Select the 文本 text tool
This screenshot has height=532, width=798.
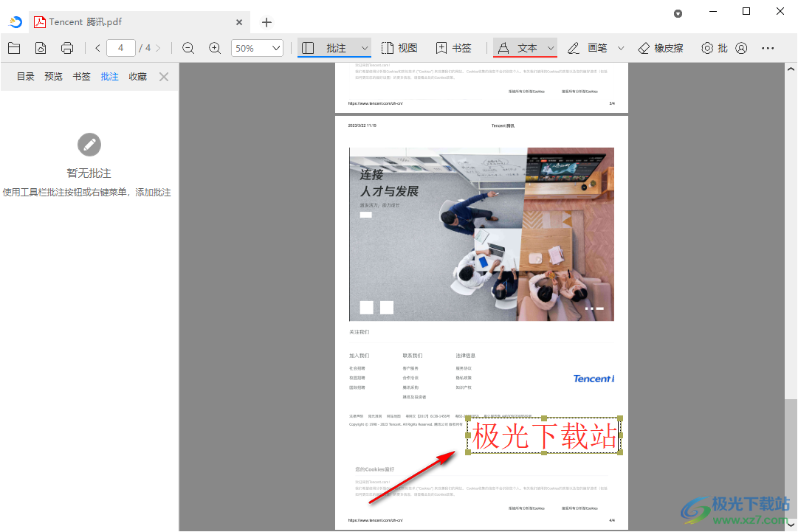(518, 48)
